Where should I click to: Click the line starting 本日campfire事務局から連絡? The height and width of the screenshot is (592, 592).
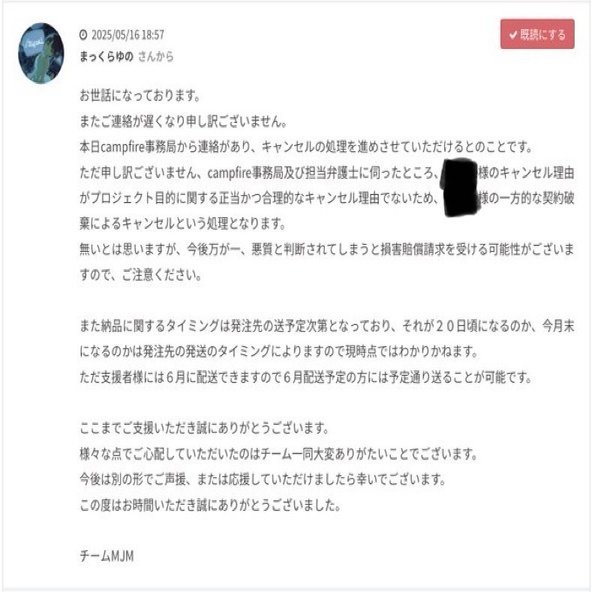tap(306, 147)
